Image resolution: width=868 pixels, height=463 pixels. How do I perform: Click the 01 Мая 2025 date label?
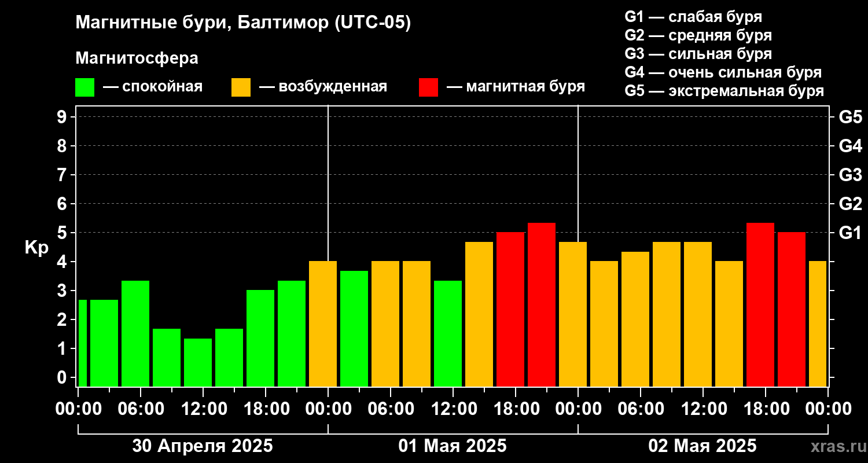(453, 446)
